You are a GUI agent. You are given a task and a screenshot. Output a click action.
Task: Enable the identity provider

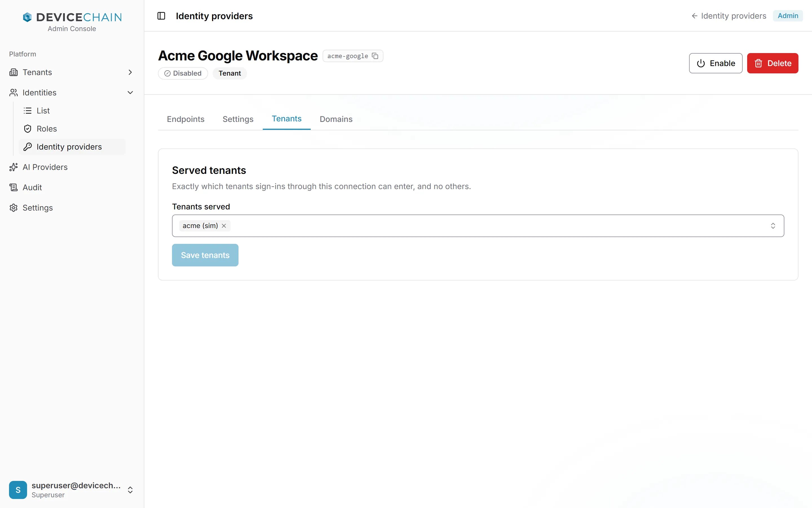click(716, 63)
